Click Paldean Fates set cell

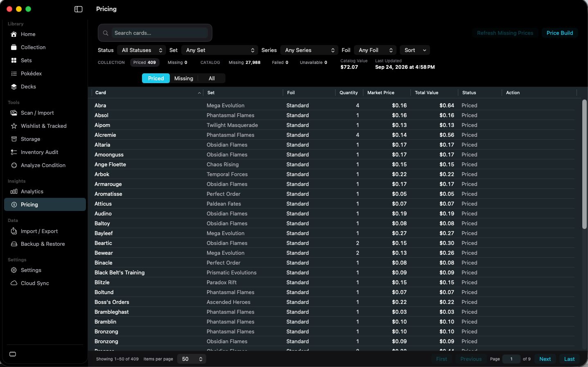click(224, 204)
